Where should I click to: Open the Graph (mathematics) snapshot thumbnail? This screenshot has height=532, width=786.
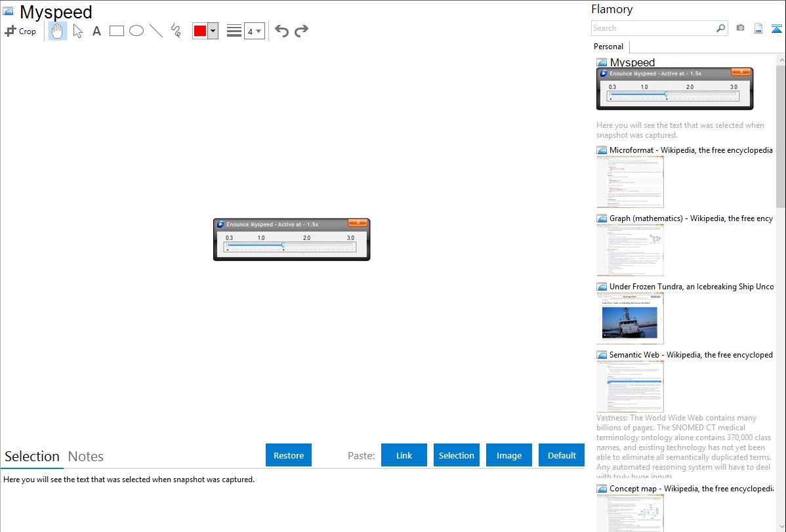pos(630,250)
